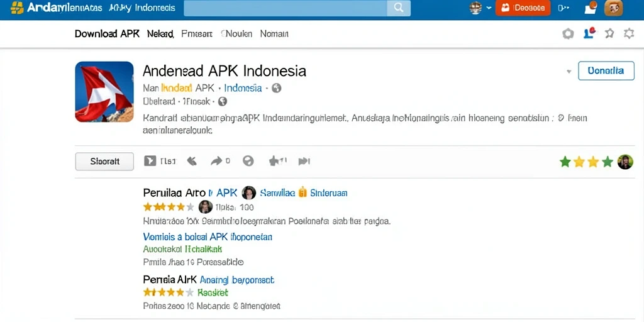This screenshot has width=644, height=322.
Task: Click the outline star favorite icon
Action: point(609,34)
